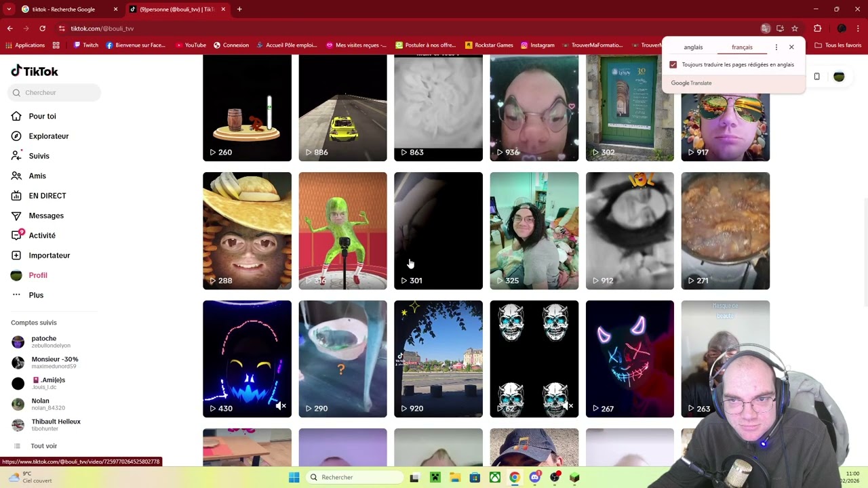
Task: Open OBS Studio from the taskbar
Action: coord(555,477)
